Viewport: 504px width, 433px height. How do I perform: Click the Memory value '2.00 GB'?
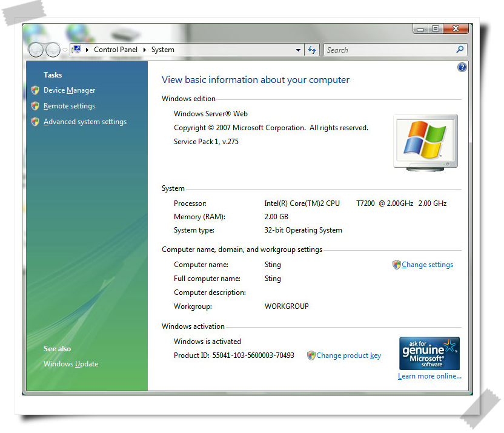coord(276,217)
